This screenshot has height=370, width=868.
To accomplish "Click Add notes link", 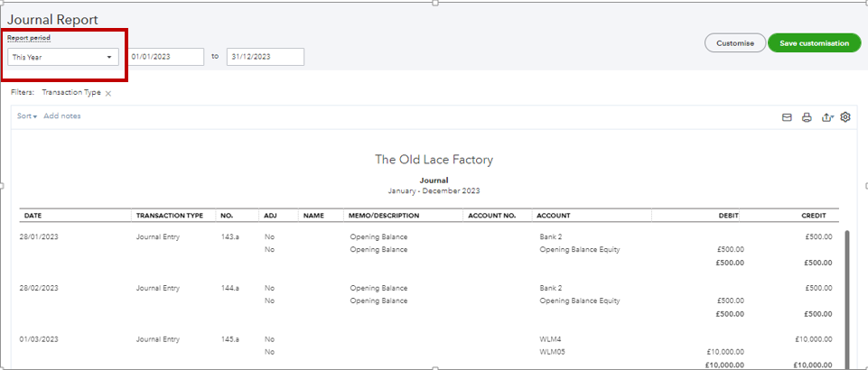I will (x=62, y=116).
